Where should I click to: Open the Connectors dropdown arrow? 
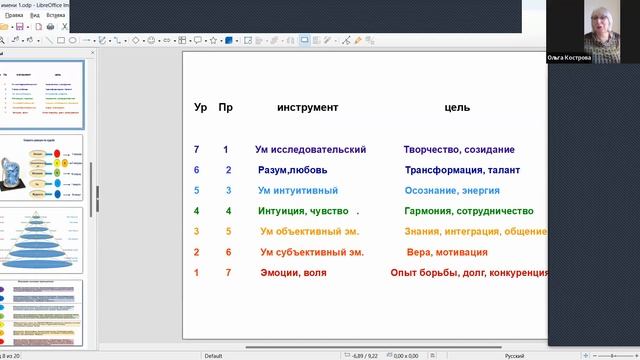pyautogui.click(x=125, y=41)
